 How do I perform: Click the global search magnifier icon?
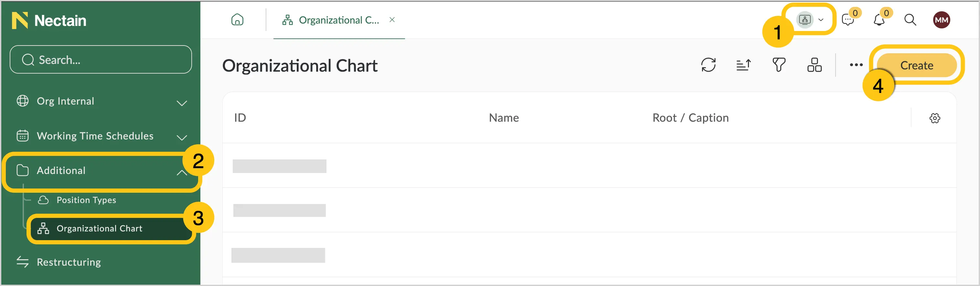pos(910,20)
